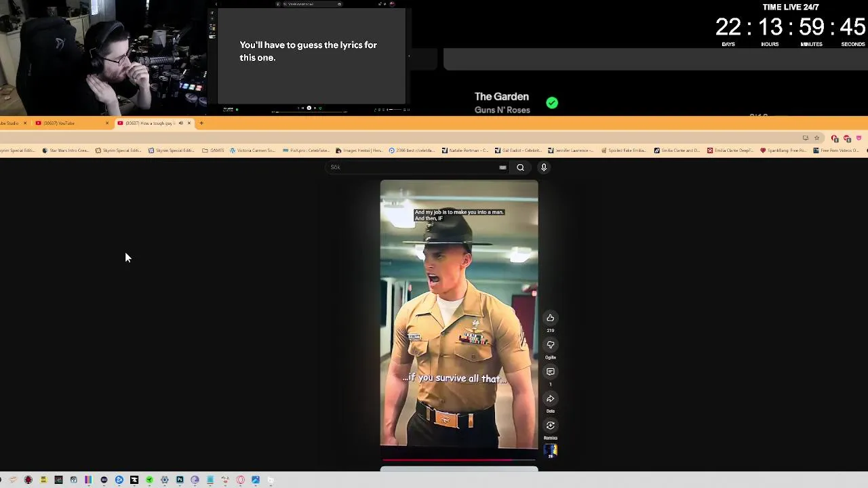Open the Star Wars Intro Crea... bookmark

tap(65, 150)
